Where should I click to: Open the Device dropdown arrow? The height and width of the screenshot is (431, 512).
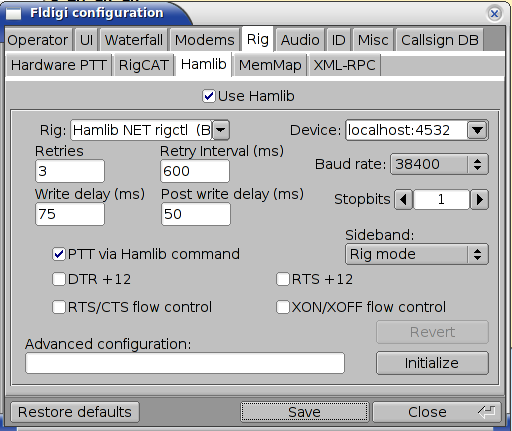(477, 130)
